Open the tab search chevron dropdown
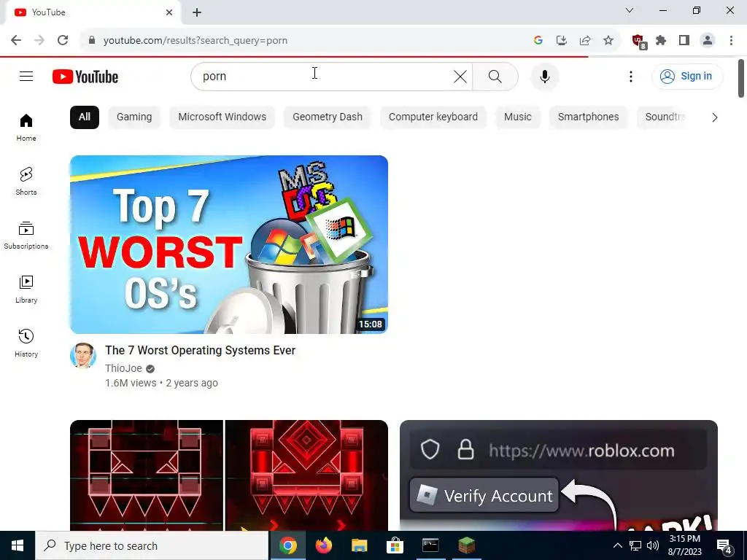This screenshot has width=747, height=560. (x=630, y=10)
